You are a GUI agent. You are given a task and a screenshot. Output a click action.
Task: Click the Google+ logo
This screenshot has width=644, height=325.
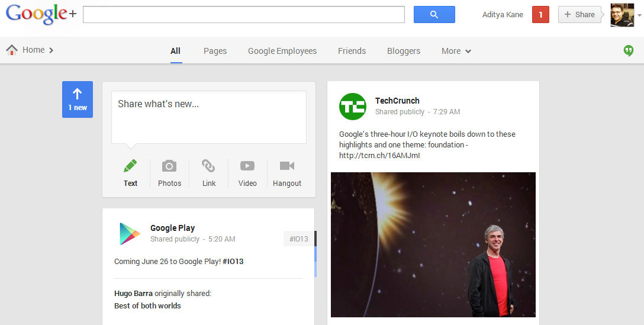click(x=41, y=14)
